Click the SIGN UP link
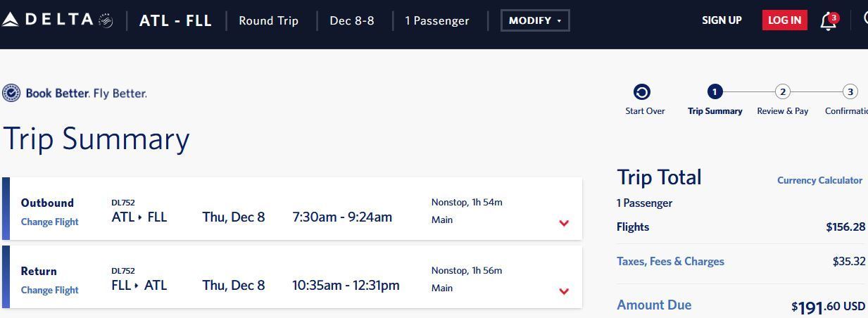The height and width of the screenshot is (318, 868). tap(722, 20)
